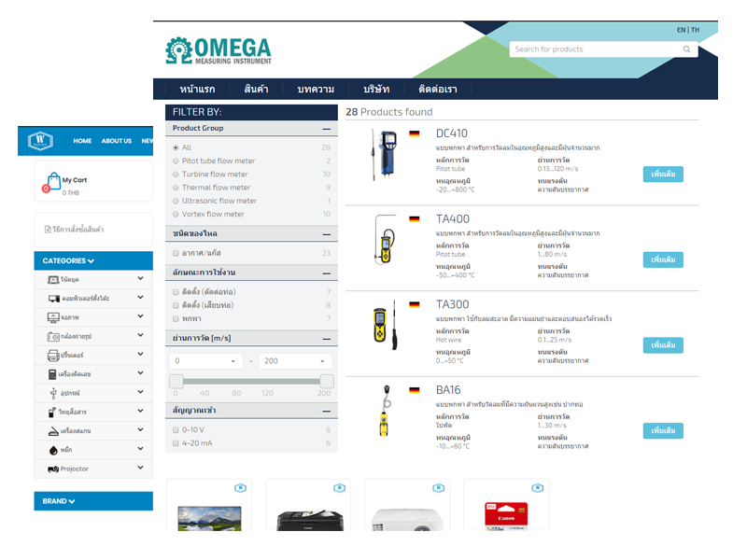Click the W store logo in the blue header

(40, 141)
